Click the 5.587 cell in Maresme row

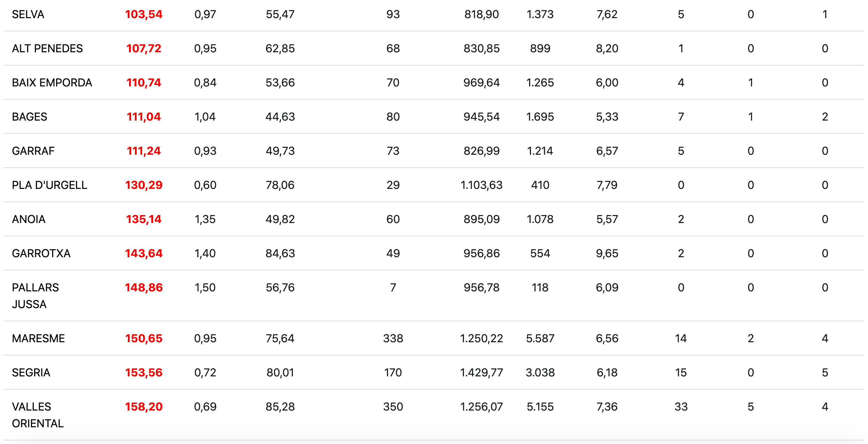point(540,338)
